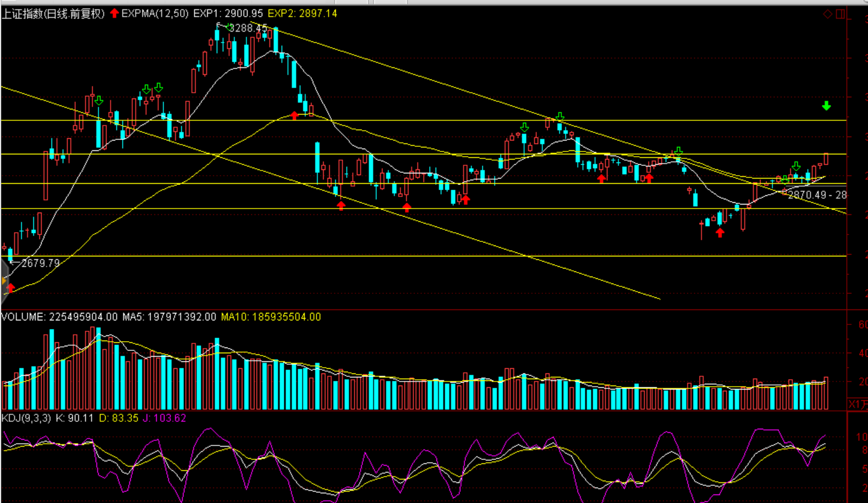Click the yellow EXP2: 2897.14 label
The width and height of the screenshot is (868, 503).
coord(302,13)
